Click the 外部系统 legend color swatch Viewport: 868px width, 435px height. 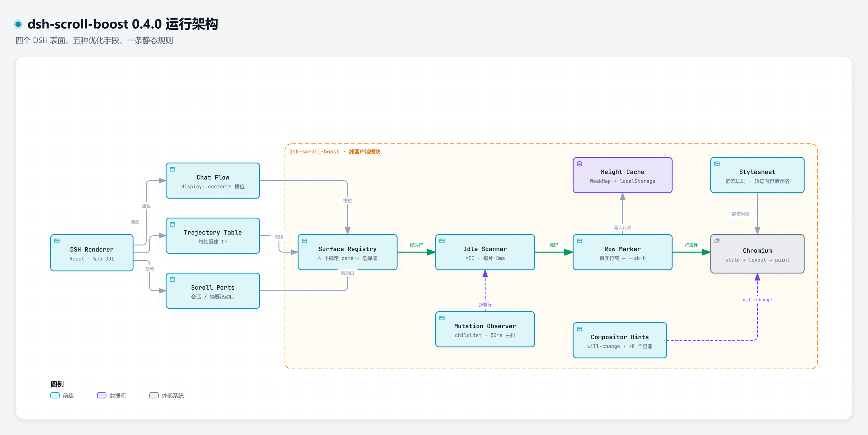154,395
